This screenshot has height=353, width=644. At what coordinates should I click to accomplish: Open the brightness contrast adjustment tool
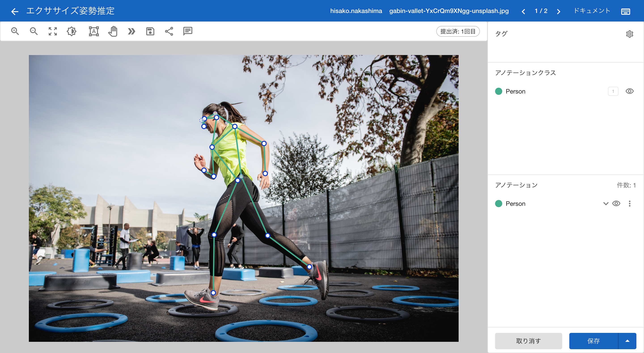coord(72,31)
